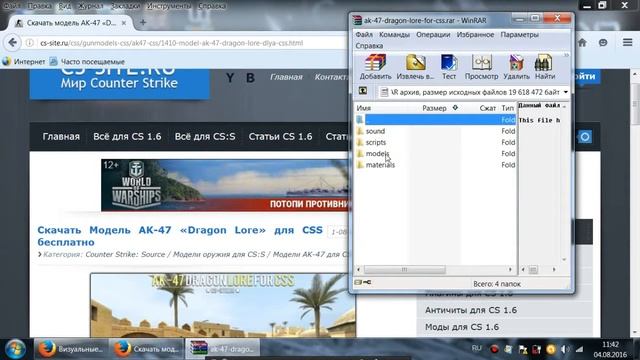The height and width of the screenshot is (360, 640).
Task: Click the Извлечь в... (Extract to) toolbar icon
Action: click(x=415, y=67)
